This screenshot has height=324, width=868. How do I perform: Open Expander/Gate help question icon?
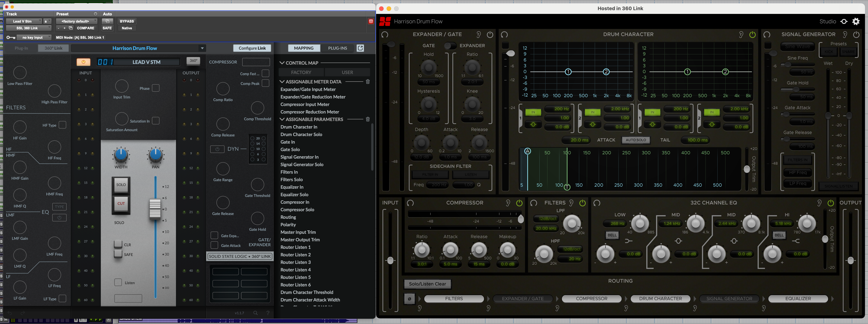(x=479, y=34)
